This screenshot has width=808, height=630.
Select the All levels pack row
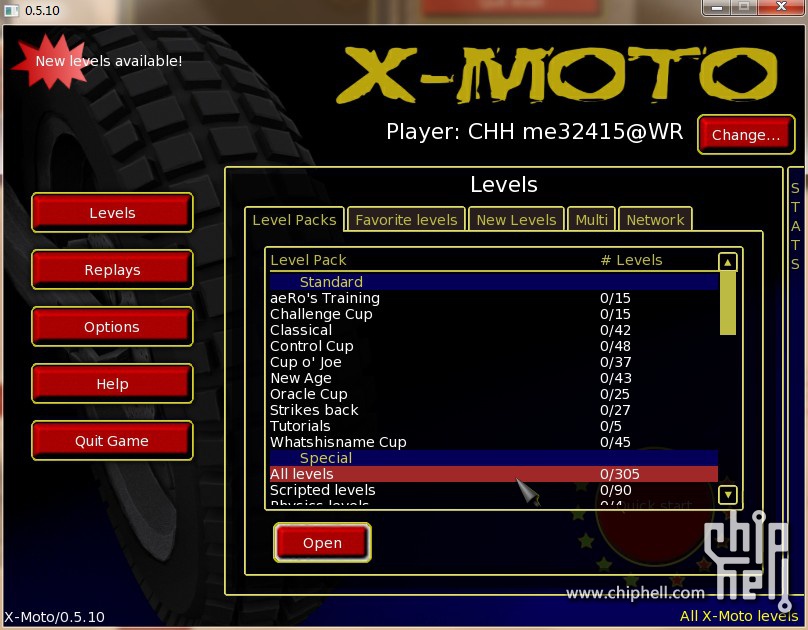pos(494,474)
